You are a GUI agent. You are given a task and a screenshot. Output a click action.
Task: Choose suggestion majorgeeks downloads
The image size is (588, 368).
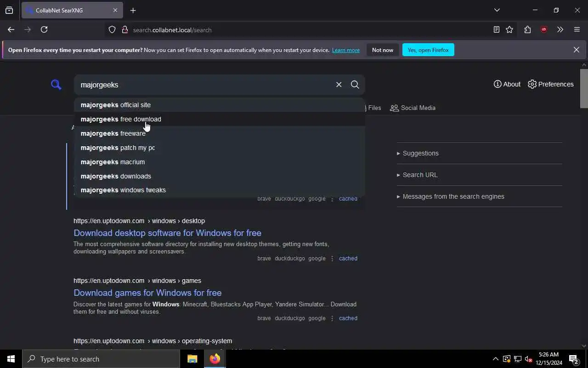coord(220,176)
